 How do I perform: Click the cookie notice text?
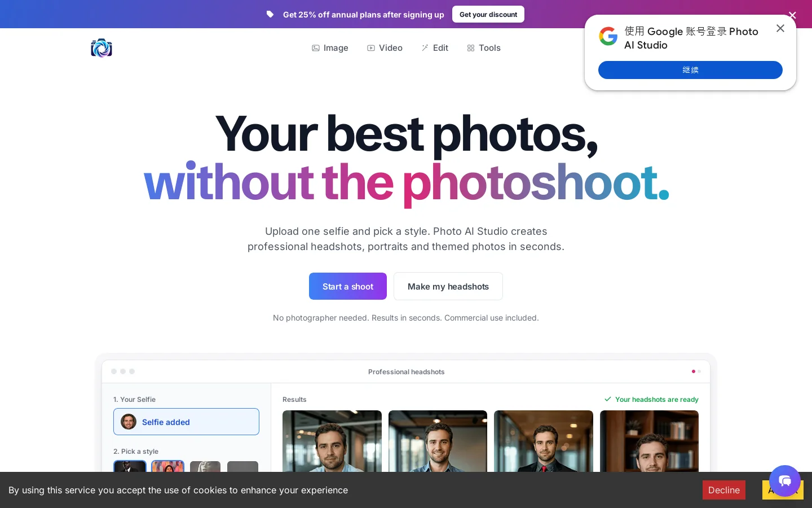pos(178,490)
